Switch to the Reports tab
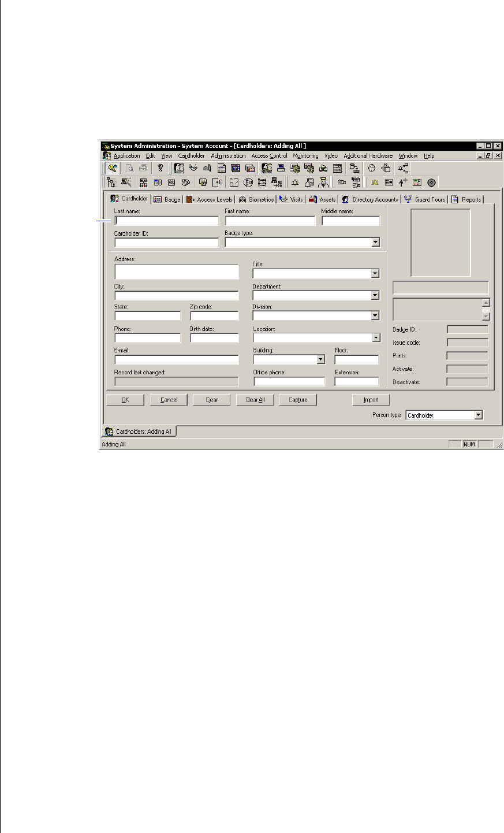The width and height of the screenshot is (504, 833). point(466,199)
